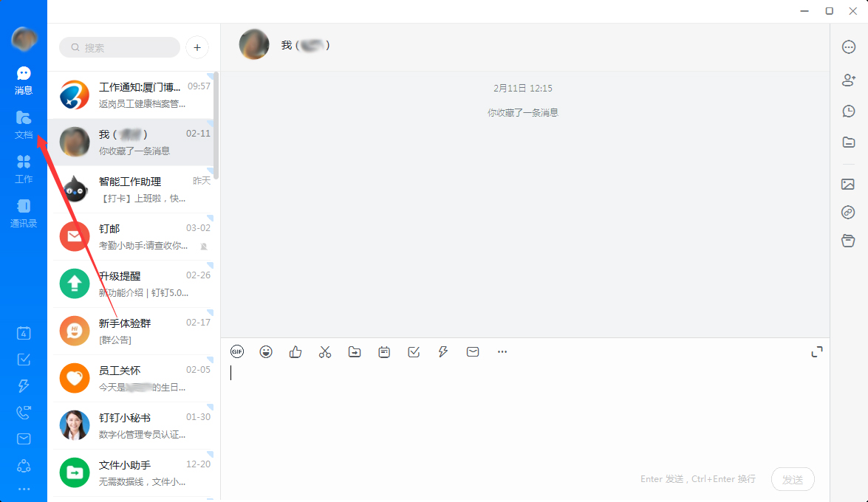Open the GIF picker in the message toolbar
The width and height of the screenshot is (868, 502).
click(236, 351)
